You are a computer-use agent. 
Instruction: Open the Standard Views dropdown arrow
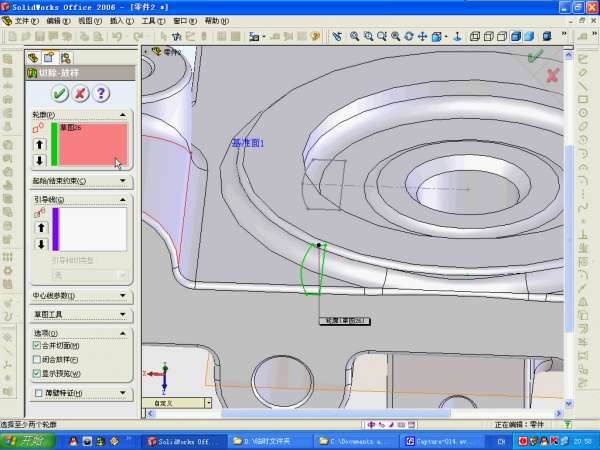pos(446,37)
